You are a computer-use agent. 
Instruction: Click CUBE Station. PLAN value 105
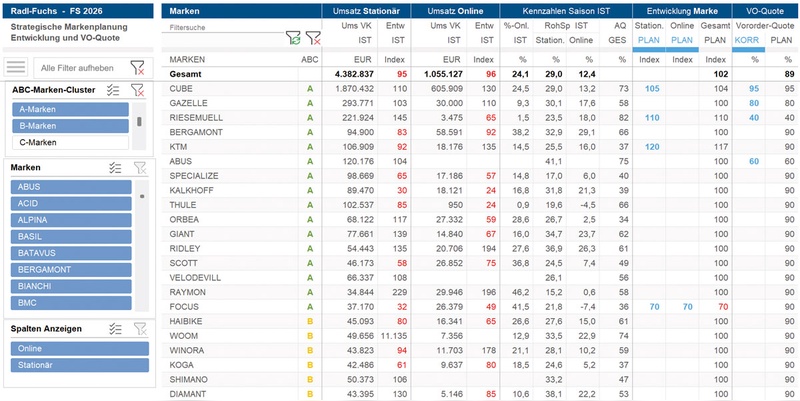click(x=652, y=89)
